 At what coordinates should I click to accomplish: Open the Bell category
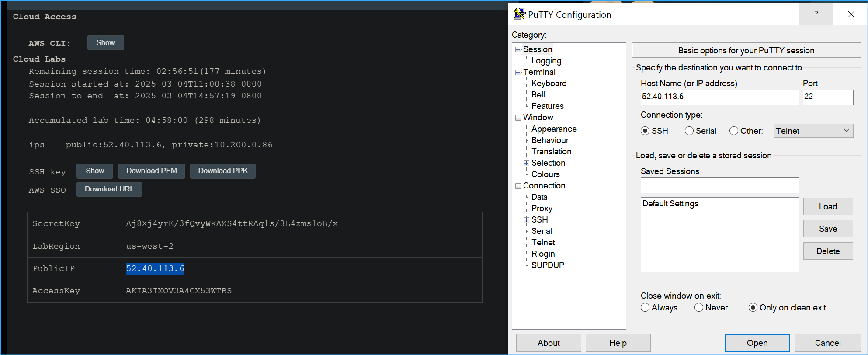click(x=538, y=94)
